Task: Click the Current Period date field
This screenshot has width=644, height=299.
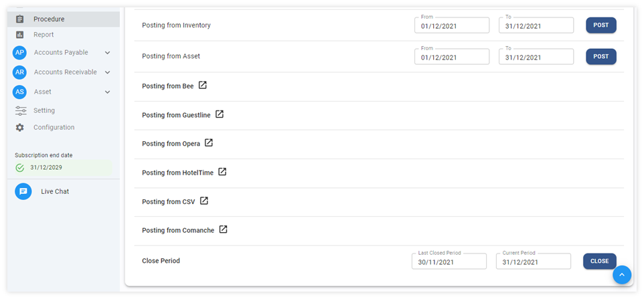Action: pyautogui.click(x=533, y=262)
